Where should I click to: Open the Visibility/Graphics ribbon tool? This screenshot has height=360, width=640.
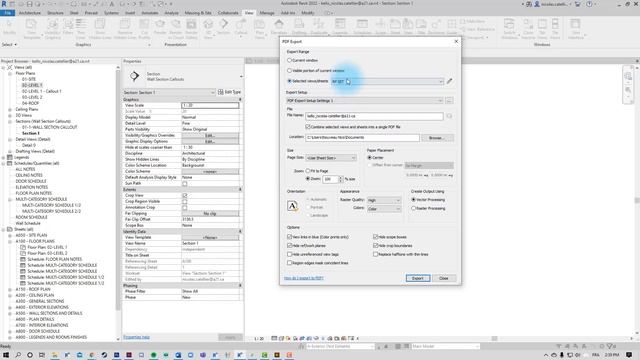(52, 29)
